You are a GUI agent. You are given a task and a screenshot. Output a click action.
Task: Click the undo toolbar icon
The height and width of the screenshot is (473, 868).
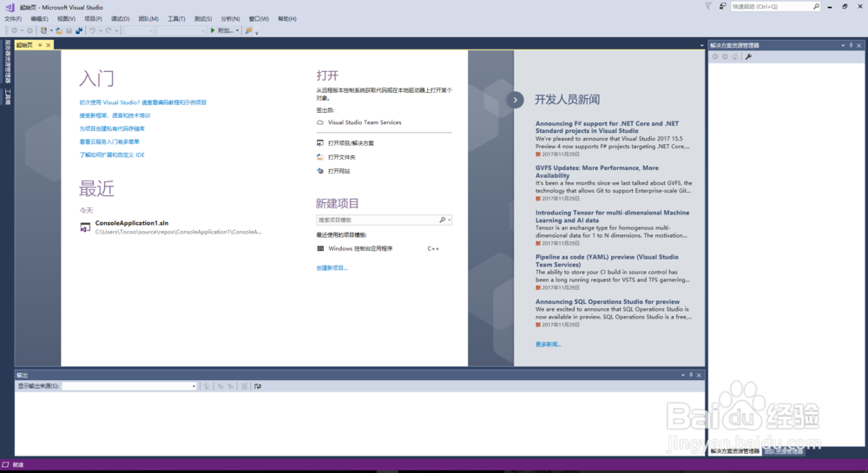tap(93, 30)
